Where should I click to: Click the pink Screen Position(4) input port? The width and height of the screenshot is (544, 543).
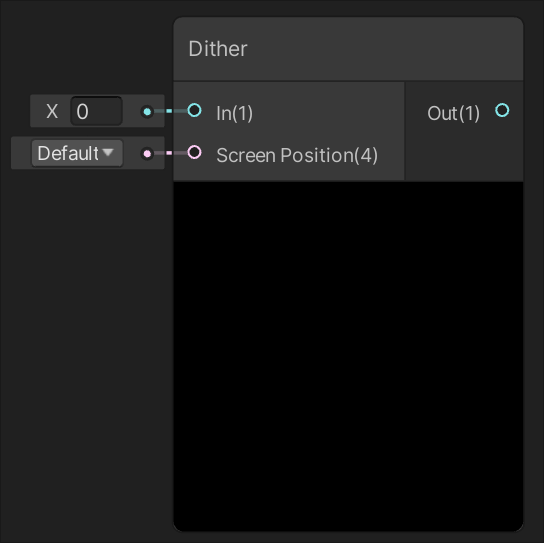194,152
